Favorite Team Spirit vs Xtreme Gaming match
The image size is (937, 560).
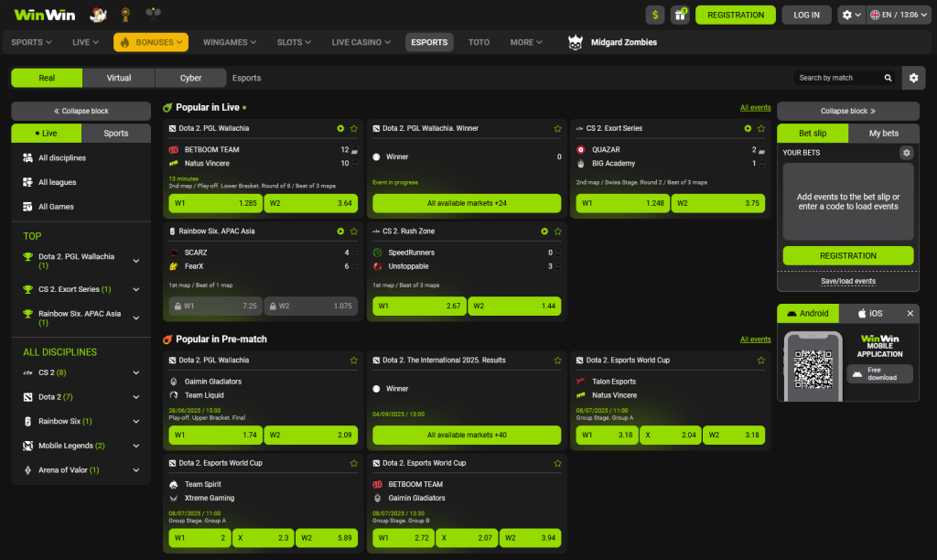(354, 463)
